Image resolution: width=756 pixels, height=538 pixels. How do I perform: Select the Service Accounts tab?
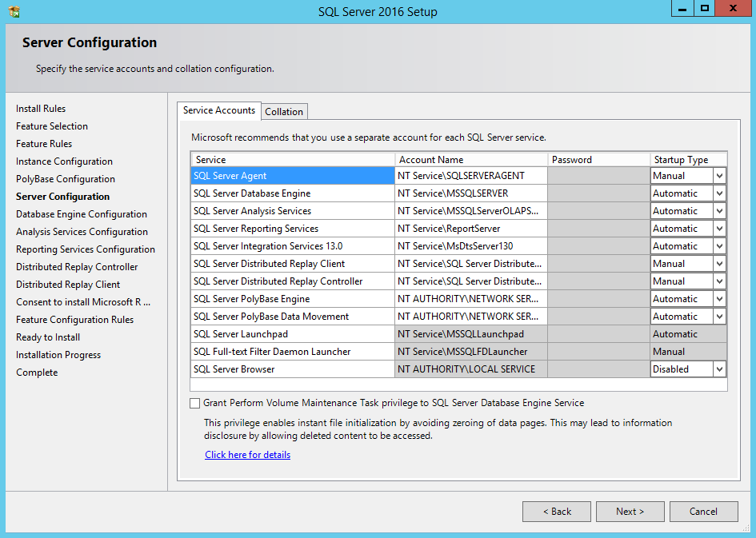[218, 111]
